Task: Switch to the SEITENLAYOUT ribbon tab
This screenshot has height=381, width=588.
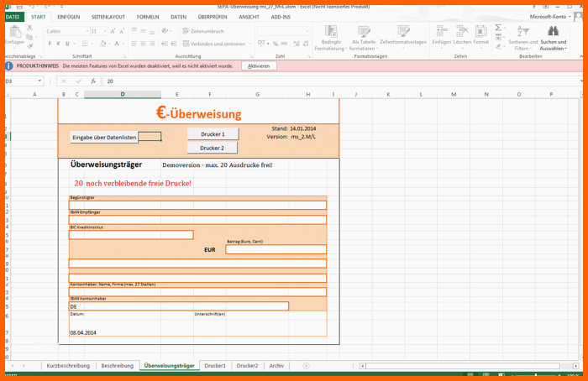Action: point(108,17)
